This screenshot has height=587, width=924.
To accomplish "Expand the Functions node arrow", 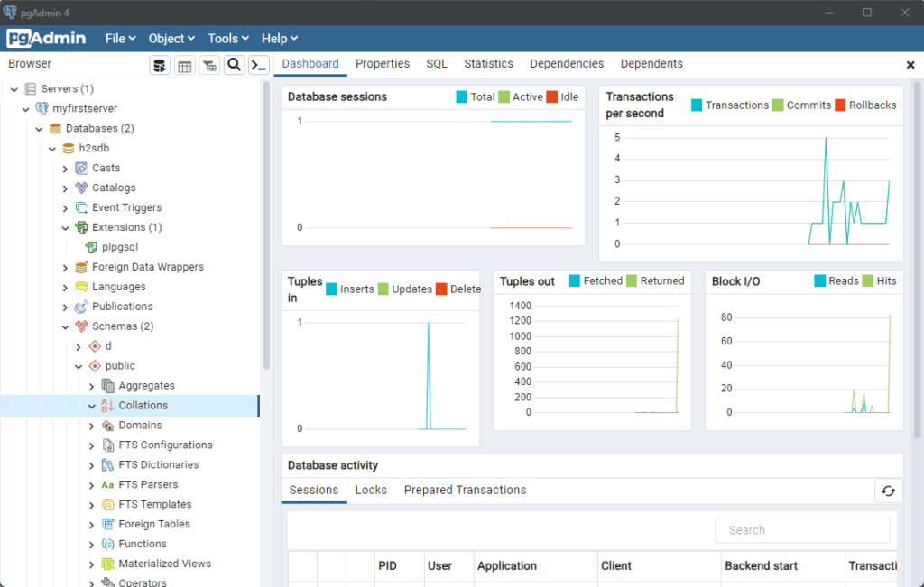I will click(x=92, y=545).
